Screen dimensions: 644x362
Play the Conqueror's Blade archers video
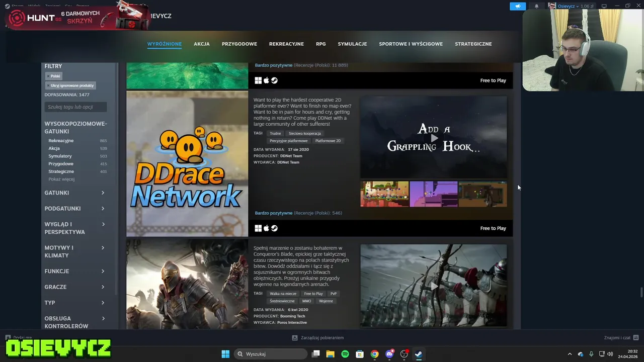pos(434,286)
